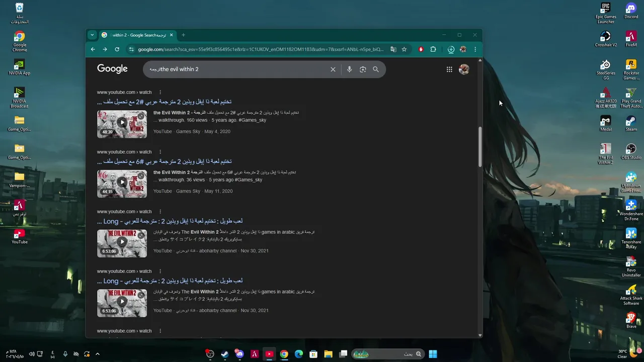Viewport: 644px width, 362px height.
Task: Open the Google apps grid
Action: point(449,69)
